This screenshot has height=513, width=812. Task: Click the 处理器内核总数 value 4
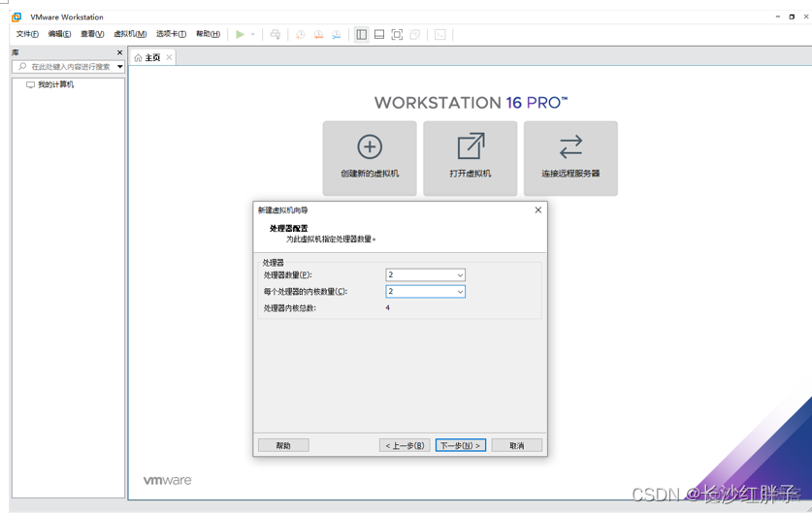[x=387, y=308]
